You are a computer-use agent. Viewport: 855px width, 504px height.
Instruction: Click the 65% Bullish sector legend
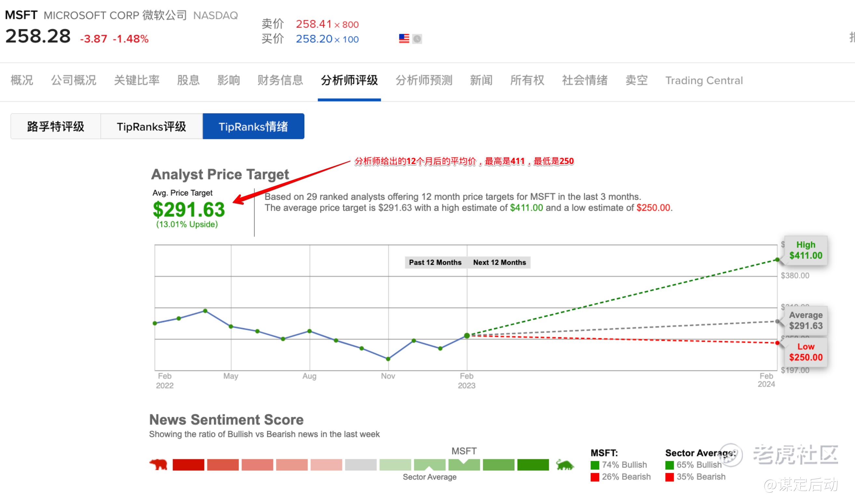(x=694, y=465)
